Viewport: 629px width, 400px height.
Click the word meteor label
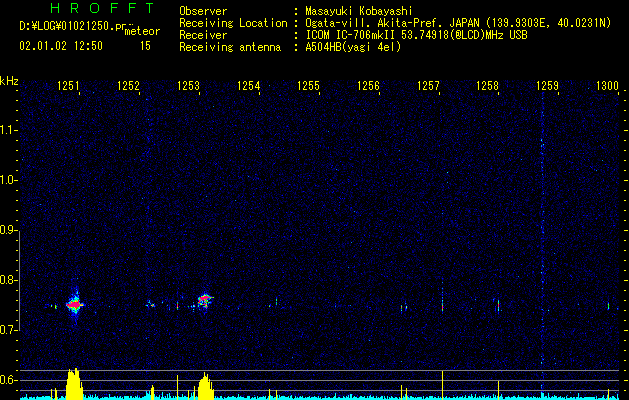[x=142, y=31]
